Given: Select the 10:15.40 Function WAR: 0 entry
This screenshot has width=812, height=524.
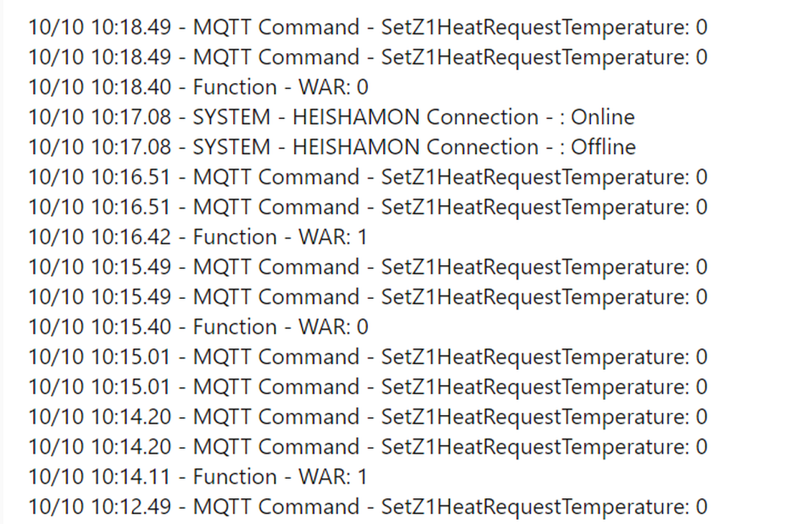Looking at the screenshot, I should (x=198, y=327).
